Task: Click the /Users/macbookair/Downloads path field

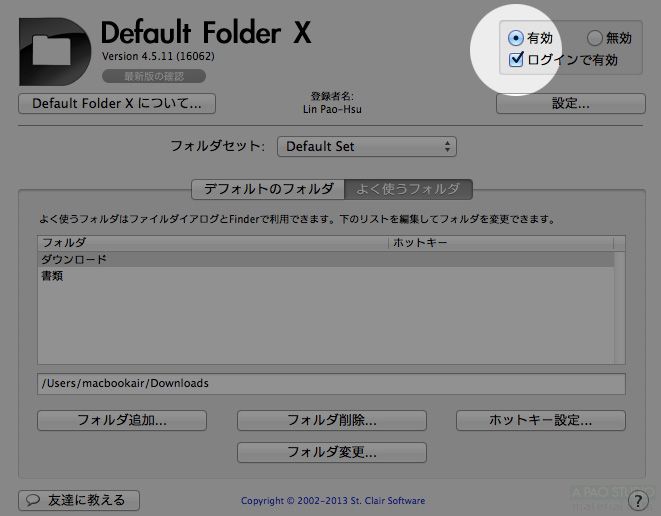Action: [331, 383]
